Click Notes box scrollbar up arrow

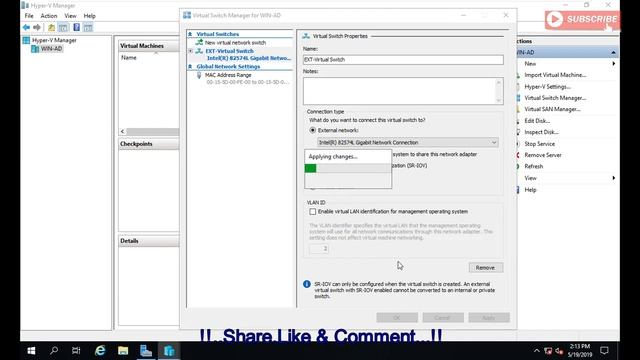498,82
